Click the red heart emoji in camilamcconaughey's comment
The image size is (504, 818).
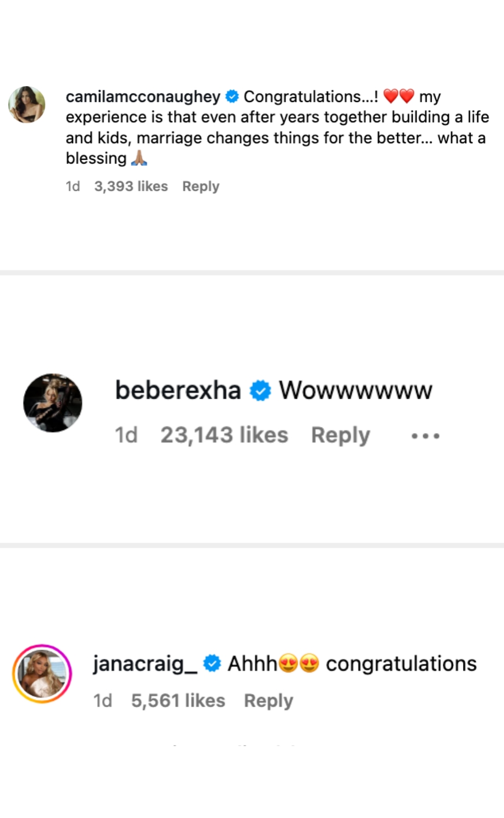(390, 96)
